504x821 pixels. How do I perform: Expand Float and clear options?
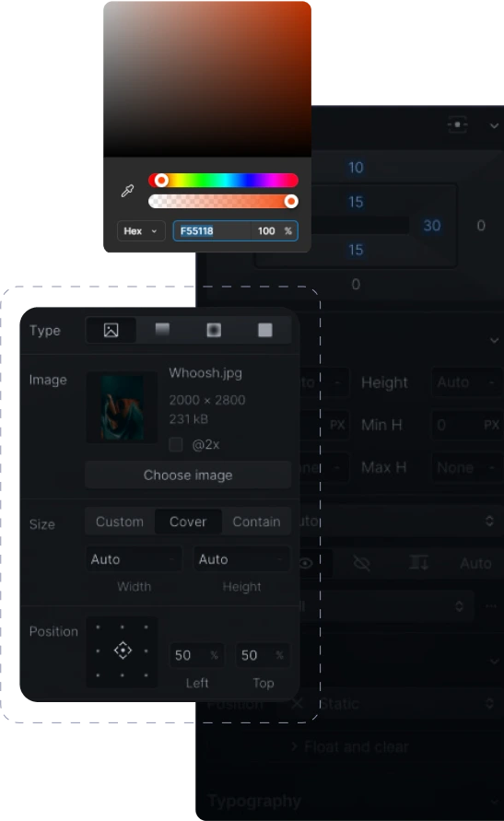351,747
